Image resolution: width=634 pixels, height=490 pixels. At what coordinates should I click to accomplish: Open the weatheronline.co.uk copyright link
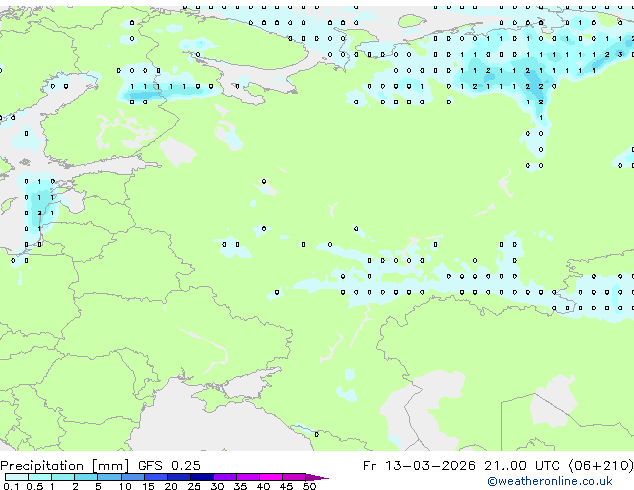(550, 481)
